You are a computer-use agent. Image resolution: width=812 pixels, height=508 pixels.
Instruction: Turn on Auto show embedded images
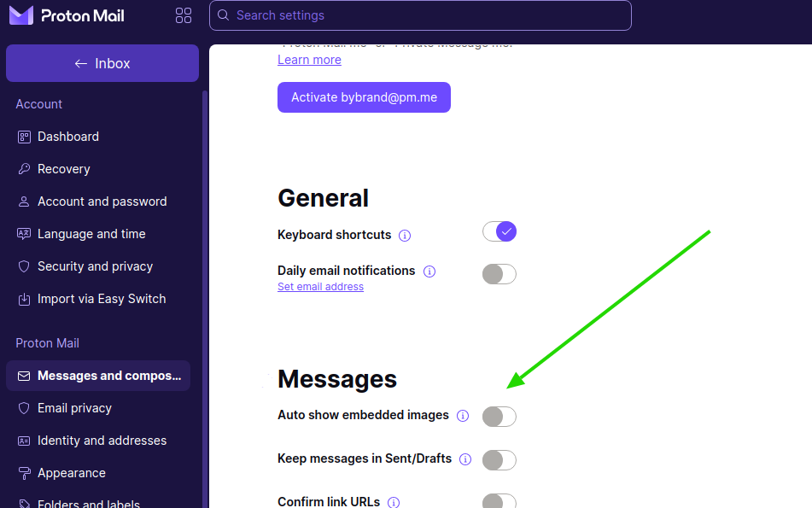pyautogui.click(x=499, y=417)
